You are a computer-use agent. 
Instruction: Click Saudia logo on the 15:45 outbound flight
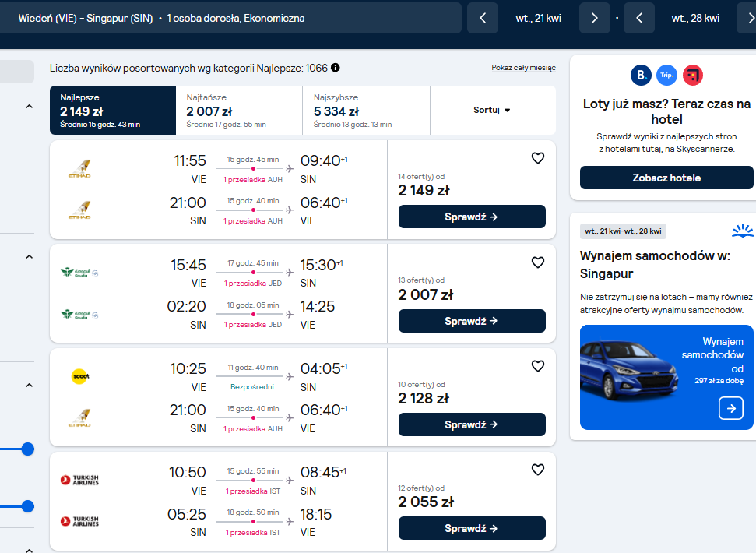point(79,273)
